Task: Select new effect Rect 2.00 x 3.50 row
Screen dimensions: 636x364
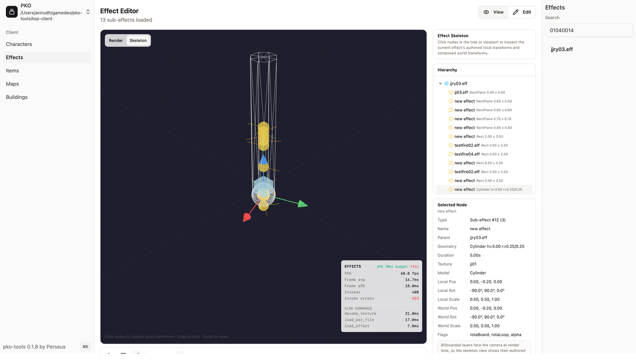Action: tap(484, 137)
